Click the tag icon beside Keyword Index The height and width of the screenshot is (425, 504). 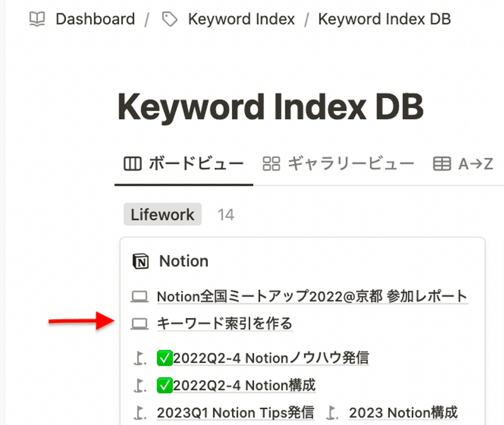[x=169, y=20]
